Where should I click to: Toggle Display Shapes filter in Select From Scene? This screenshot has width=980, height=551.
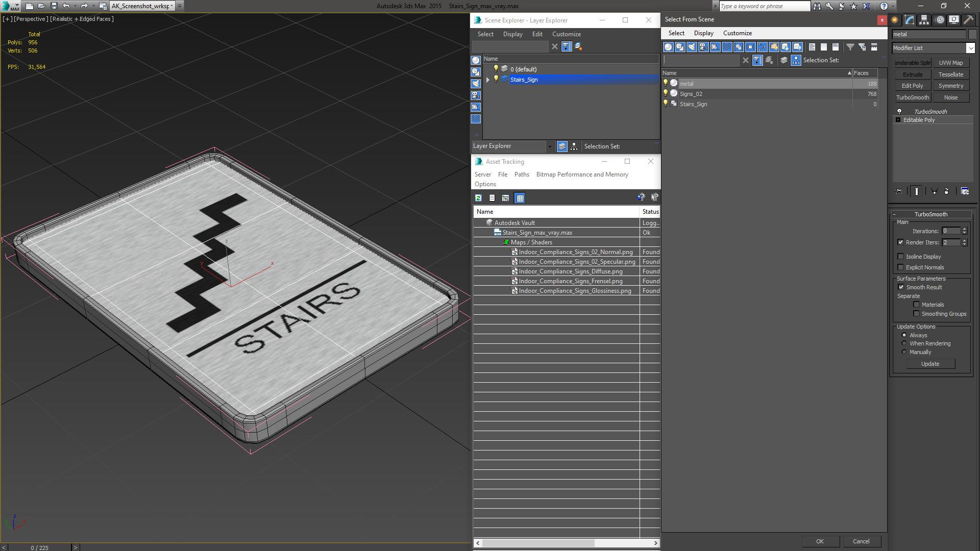coord(680,47)
